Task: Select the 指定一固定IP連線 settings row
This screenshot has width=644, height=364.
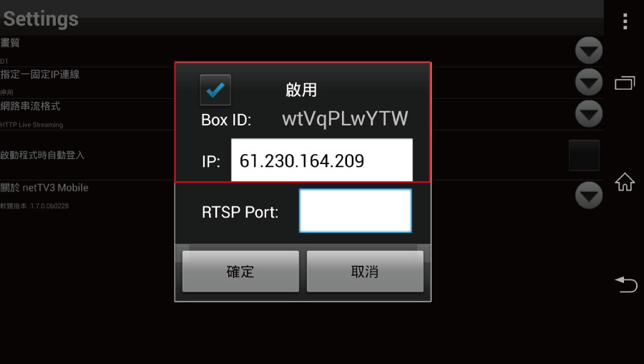Action: click(x=302, y=82)
